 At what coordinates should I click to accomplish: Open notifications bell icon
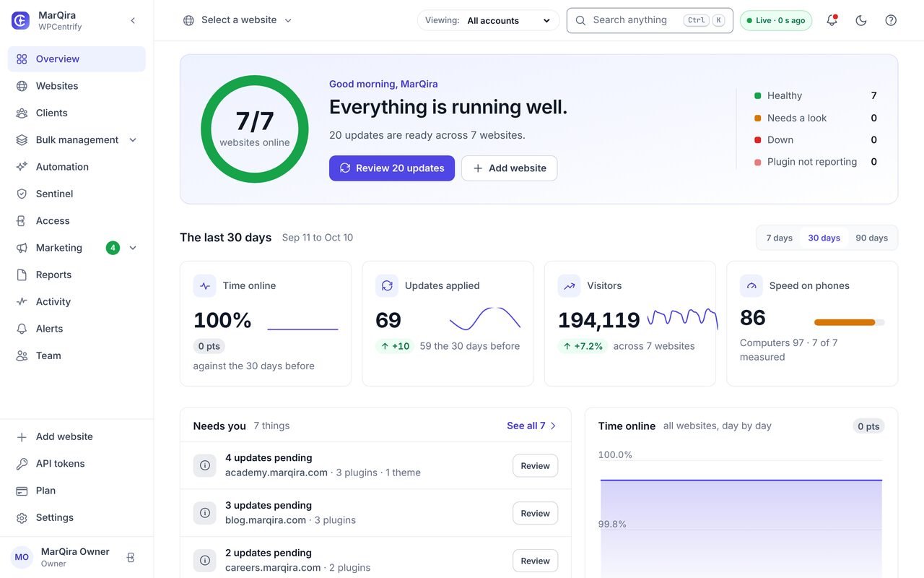click(832, 20)
